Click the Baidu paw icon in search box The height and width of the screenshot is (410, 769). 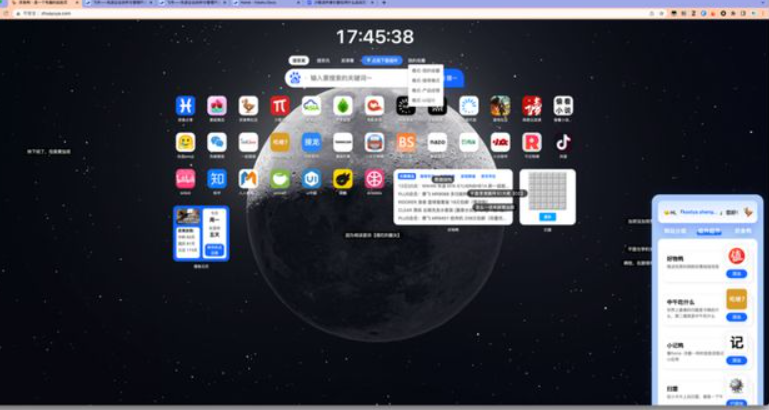(x=295, y=77)
